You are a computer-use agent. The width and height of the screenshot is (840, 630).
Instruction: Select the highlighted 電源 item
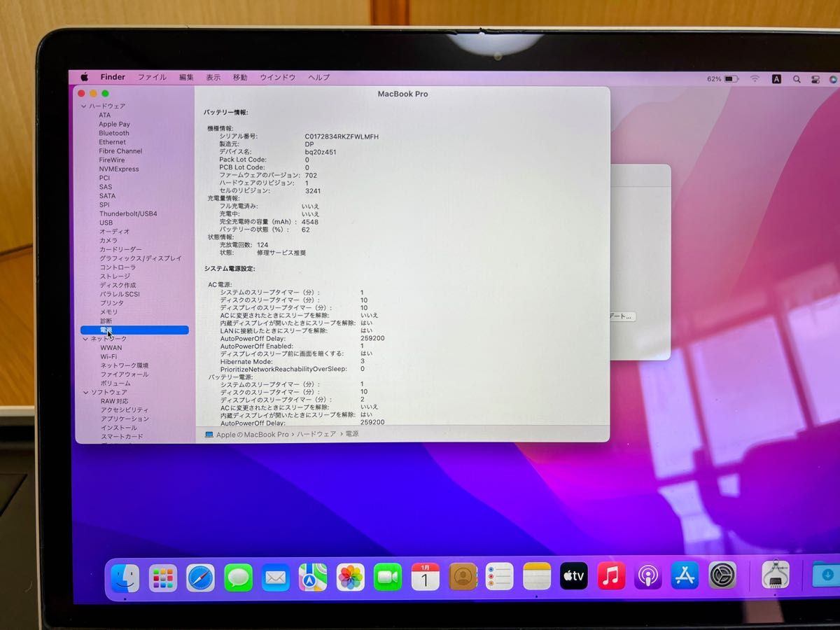click(134, 330)
